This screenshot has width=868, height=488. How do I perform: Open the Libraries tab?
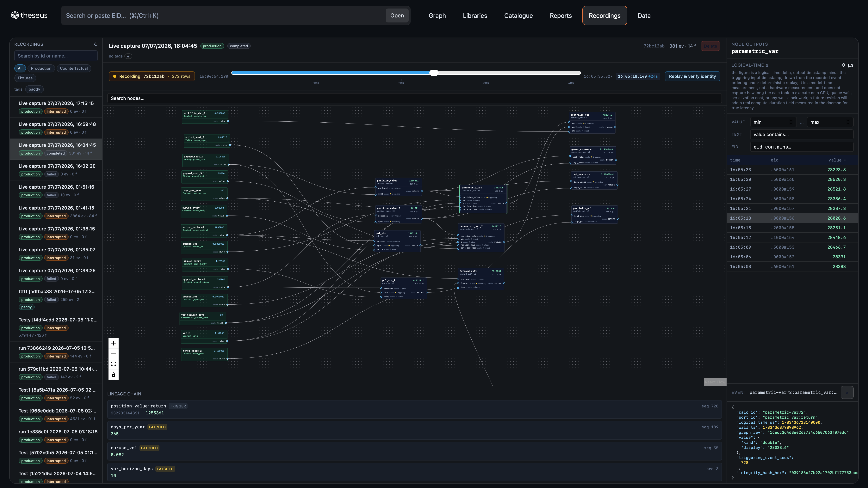pyautogui.click(x=475, y=15)
